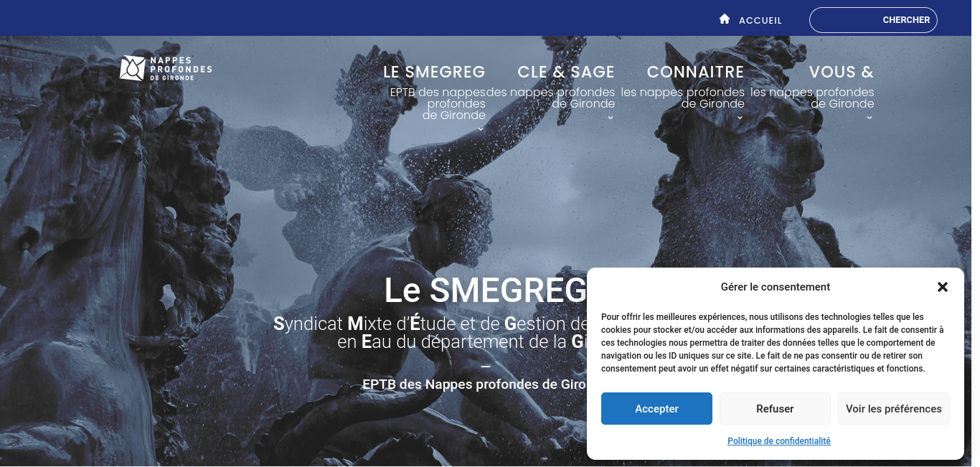
Task: Decline cookies with the Refuser button
Action: 775,408
